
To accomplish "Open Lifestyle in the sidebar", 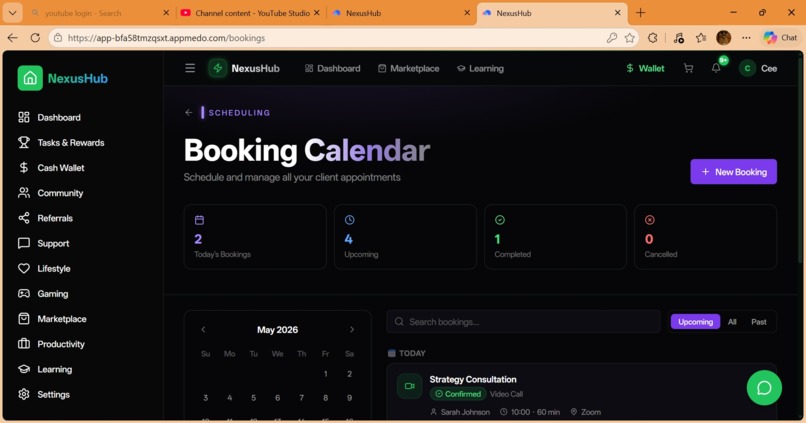I will 44,268.
